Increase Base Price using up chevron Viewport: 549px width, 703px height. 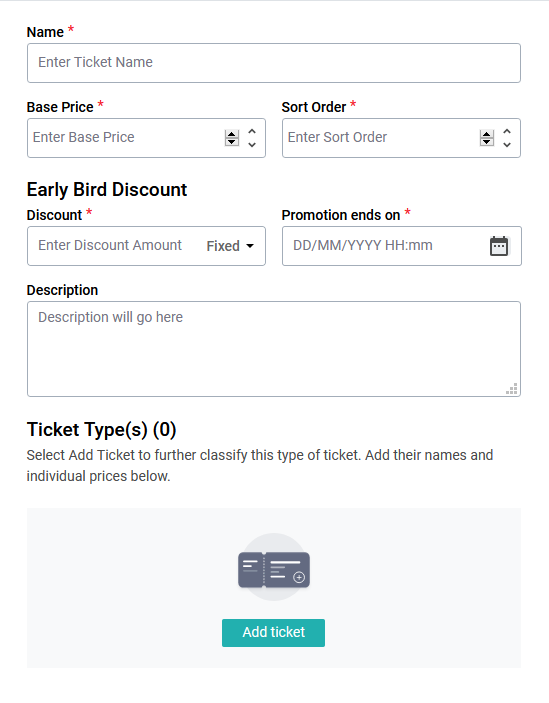coord(252,132)
